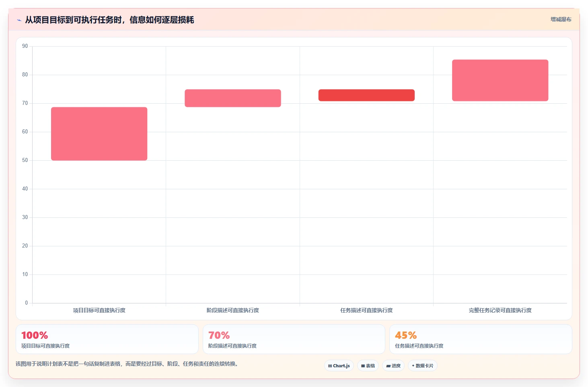Screen dimensions: 588x387
Task: Click the 数据卡片 tag pill
Action: (x=423, y=366)
